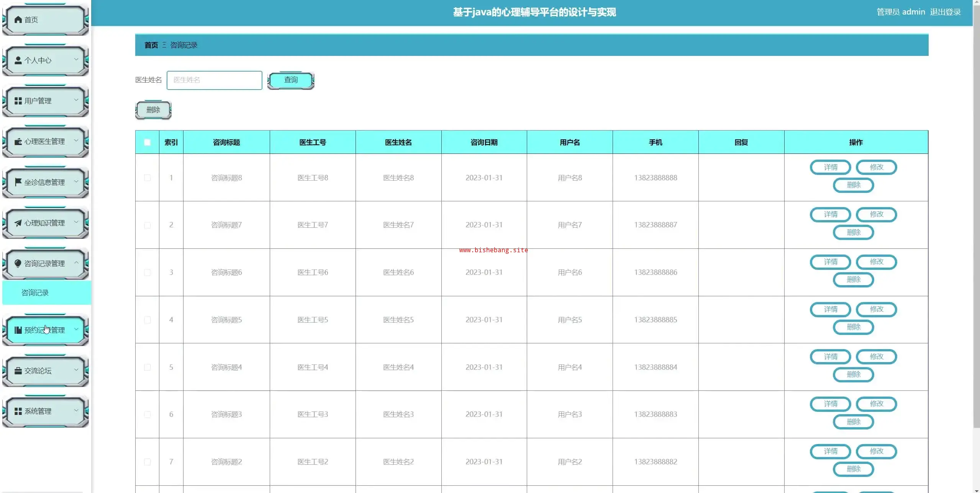Click the grid icon beside 用户管理
Viewport: 980px width, 493px height.
[x=18, y=101]
